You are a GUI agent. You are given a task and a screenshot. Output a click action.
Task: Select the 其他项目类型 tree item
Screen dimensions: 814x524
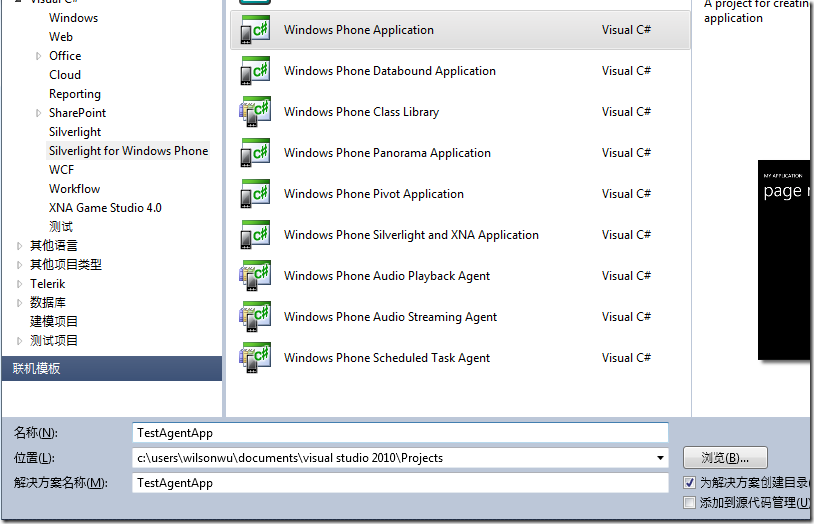pyautogui.click(x=65, y=265)
